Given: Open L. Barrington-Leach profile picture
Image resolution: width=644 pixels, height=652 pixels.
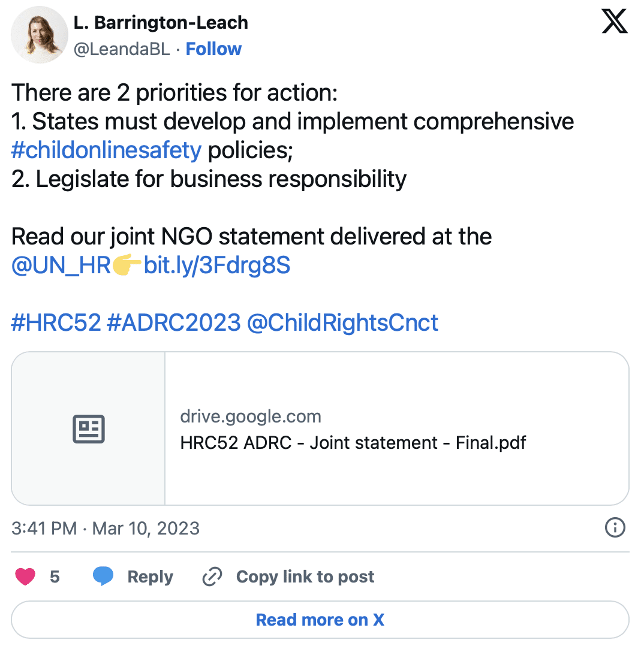Looking at the screenshot, I should (x=40, y=35).
